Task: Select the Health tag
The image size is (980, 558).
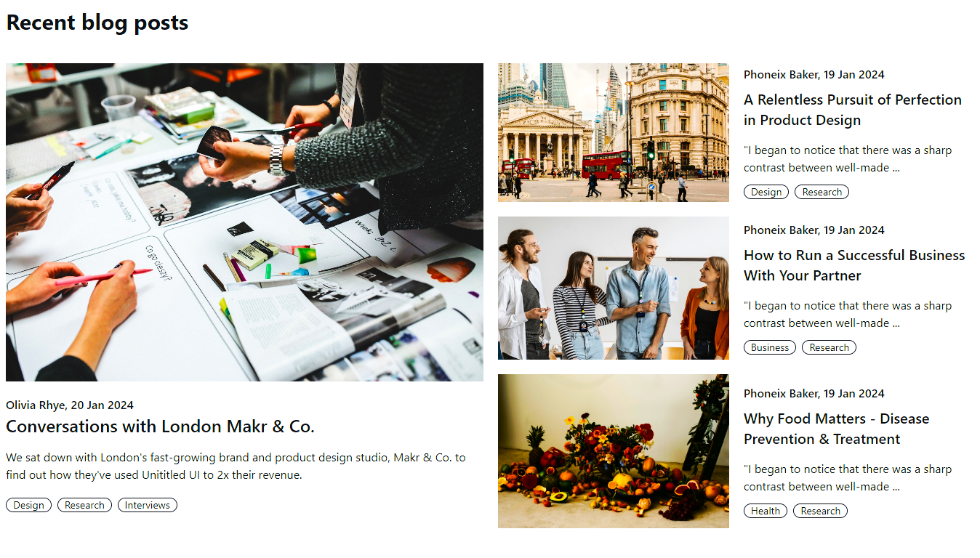Action: [x=766, y=511]
